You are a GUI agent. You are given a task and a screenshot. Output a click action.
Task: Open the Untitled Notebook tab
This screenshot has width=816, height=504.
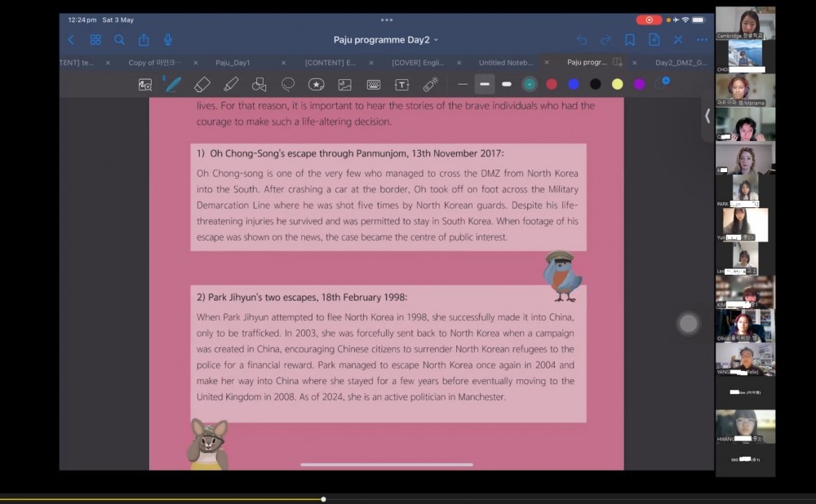pos(505,62)
